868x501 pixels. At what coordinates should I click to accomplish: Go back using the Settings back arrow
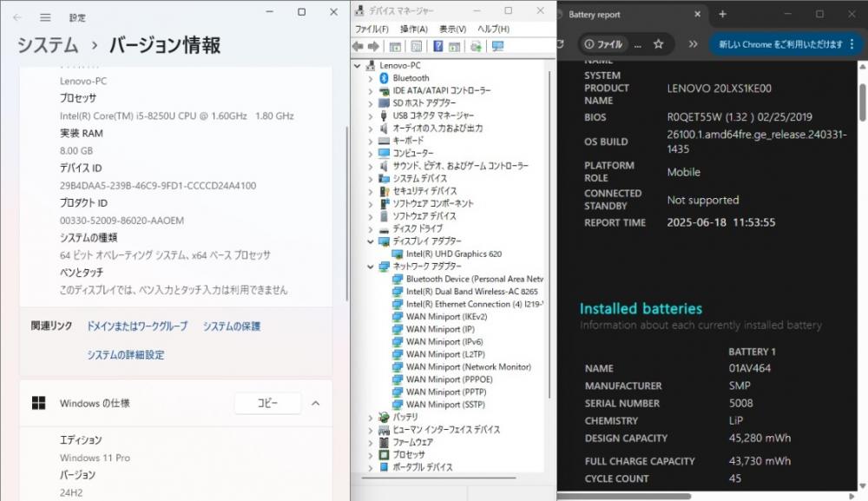pyautogui.click(x=17, y=17)
